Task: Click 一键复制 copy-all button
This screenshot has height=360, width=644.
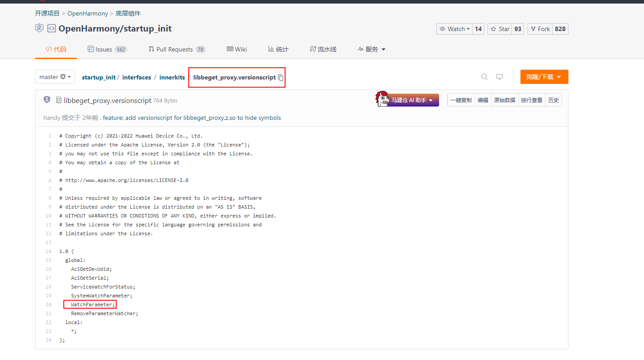Action: tap(461, 100)
